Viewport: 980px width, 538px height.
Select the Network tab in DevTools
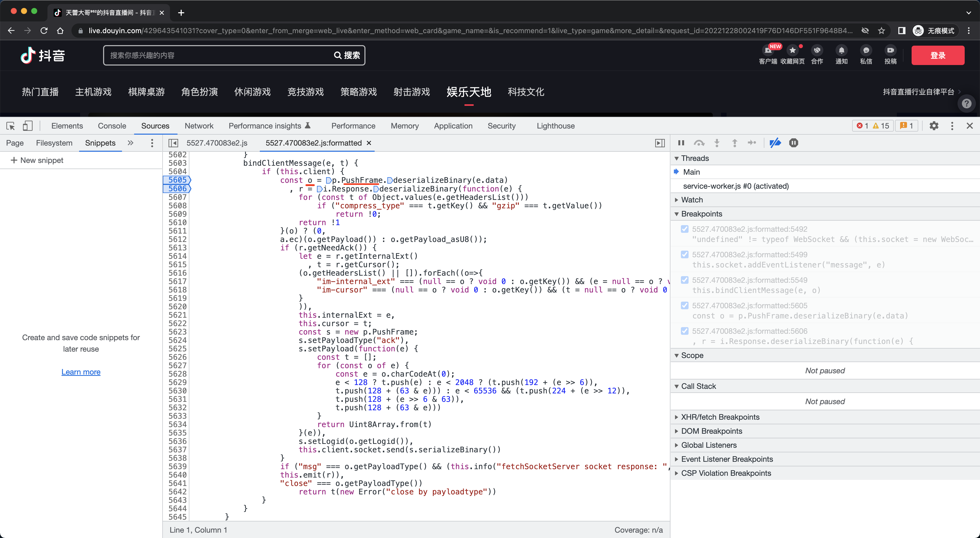[199, 126]
